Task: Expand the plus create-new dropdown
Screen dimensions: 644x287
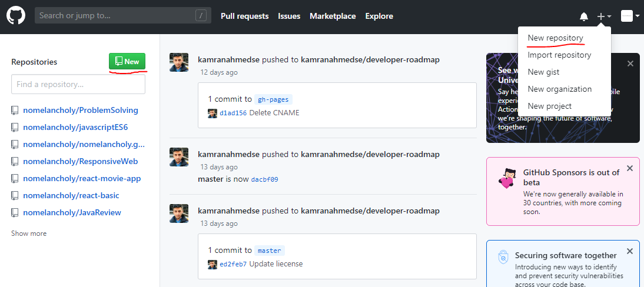Action: tap(604, 16)
